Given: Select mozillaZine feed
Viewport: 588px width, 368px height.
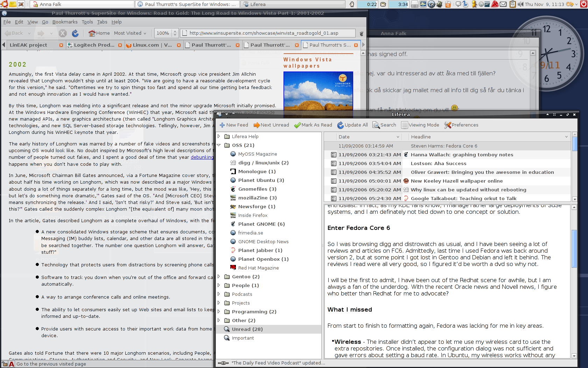Looking at the screenshot, I should coord(257,198).
